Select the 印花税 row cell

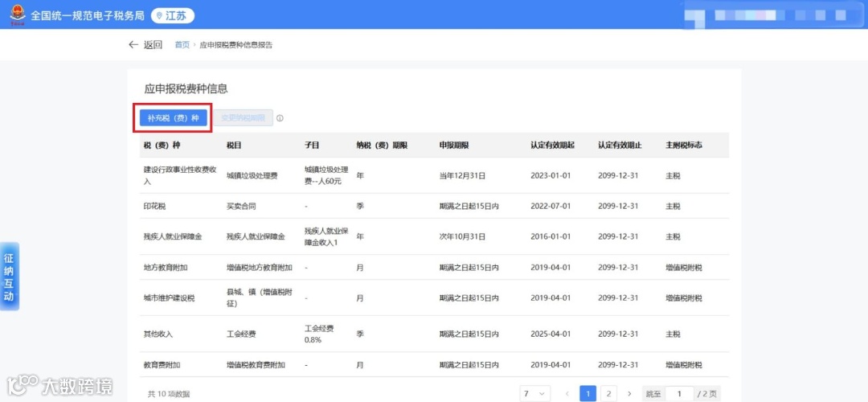154,206
